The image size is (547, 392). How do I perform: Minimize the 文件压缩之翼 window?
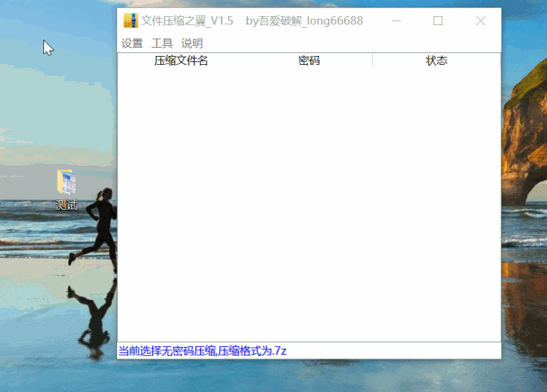click(397, 21)
